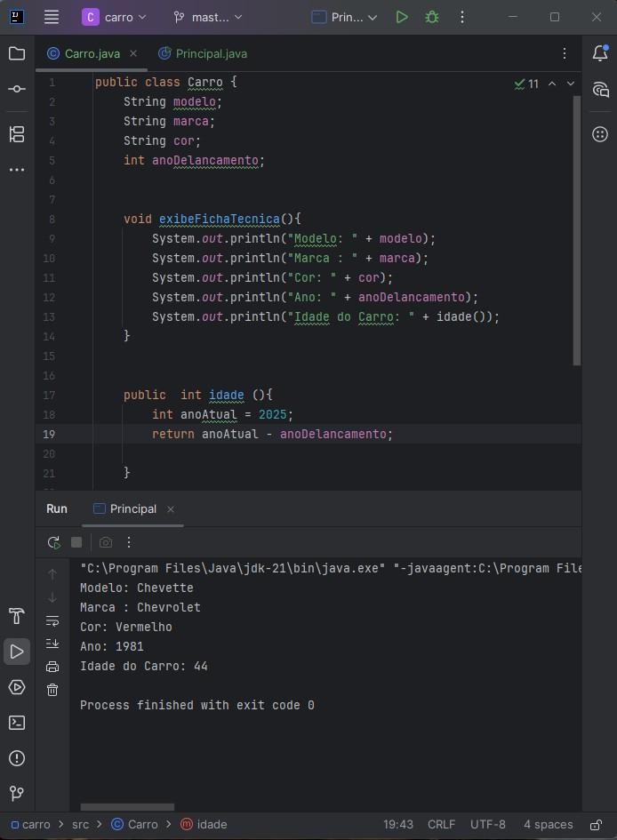Open the master branch dropdown
This screenshot has width=617, height=840.
(207, 17)
